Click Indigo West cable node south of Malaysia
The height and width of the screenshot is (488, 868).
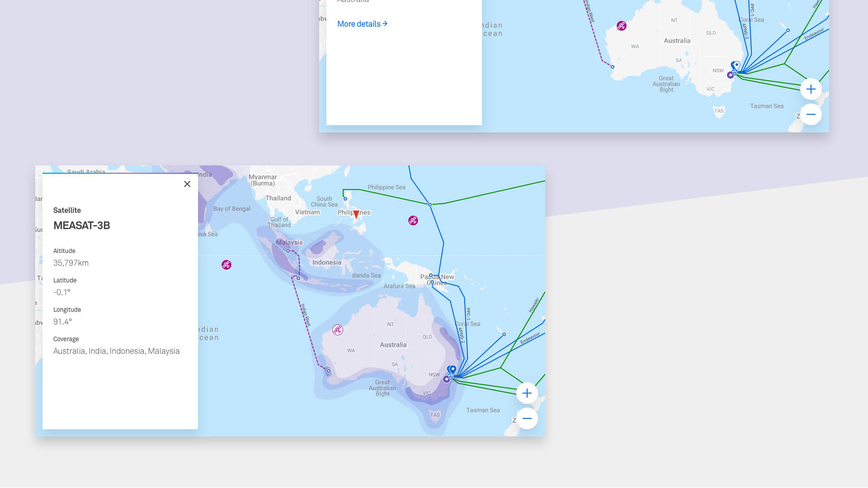[298, 278]
